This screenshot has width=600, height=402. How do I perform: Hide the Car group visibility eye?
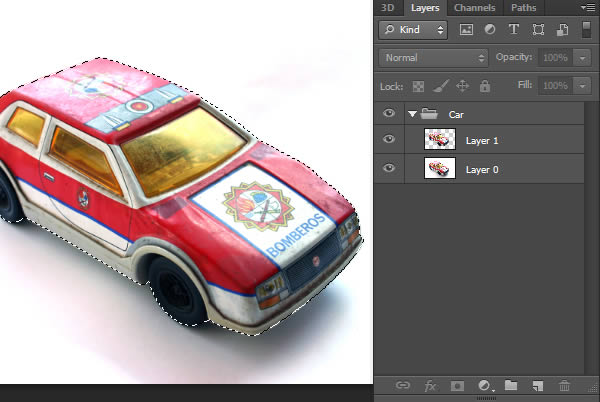tap(389, 113)
